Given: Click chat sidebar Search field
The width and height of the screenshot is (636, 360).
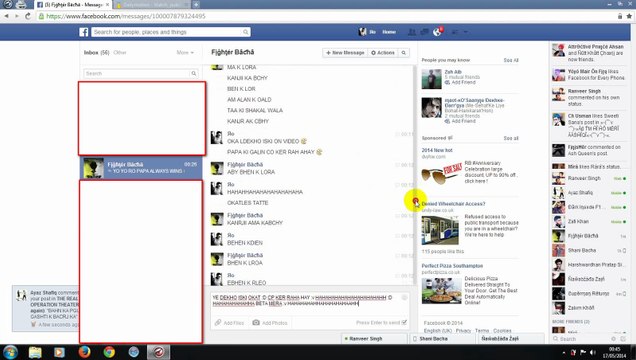Looking at the screenshot, I should pyautogui.click(x=580, y=339).
